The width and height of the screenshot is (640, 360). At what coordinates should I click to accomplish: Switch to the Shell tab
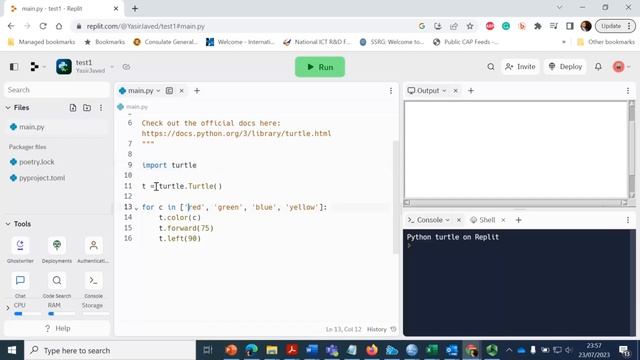[483, 220]
